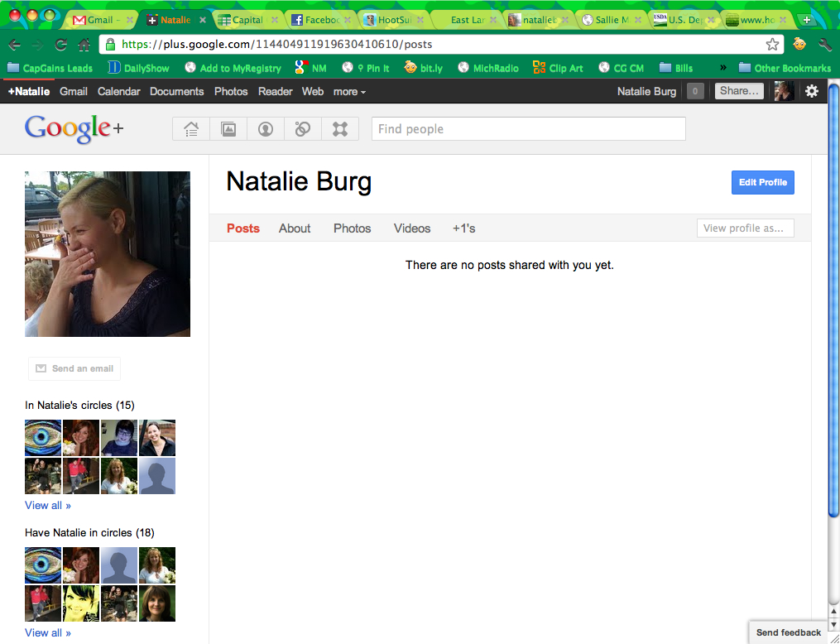Image resolution: width=840 pixels, height=644 pixels.
Task: Open the Google+ Games icon
Action: (340, 129)
